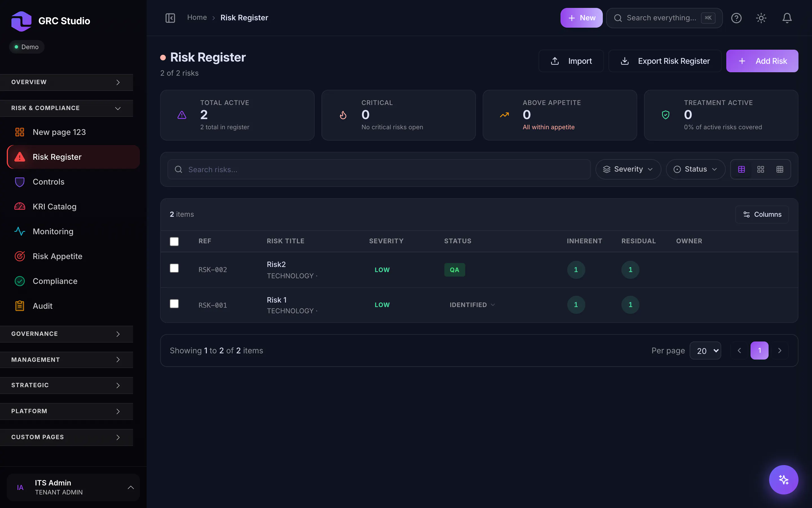Collapse the Risk & Compliance section

click(67, 108)
